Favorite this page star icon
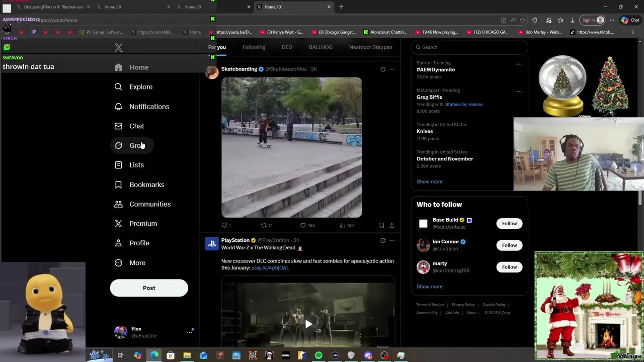The width and height of the screenshot is (644, 362). (523, 20)
